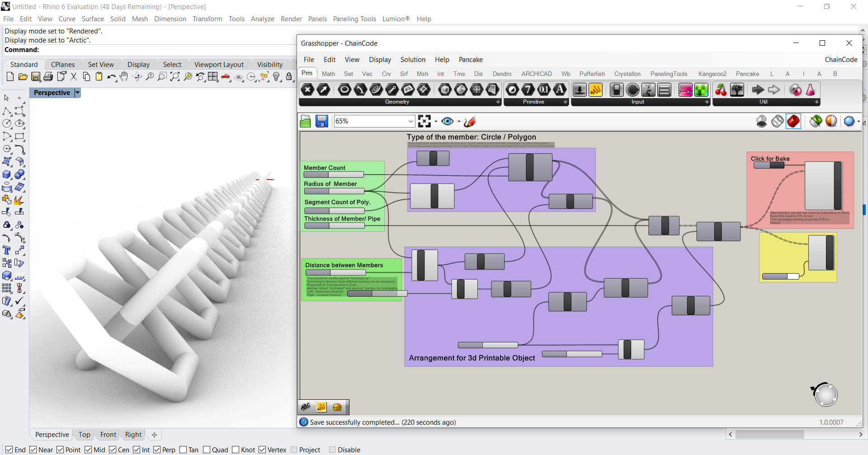
Task: Click the red sketch pen icon
Action: tap(470, 121)
